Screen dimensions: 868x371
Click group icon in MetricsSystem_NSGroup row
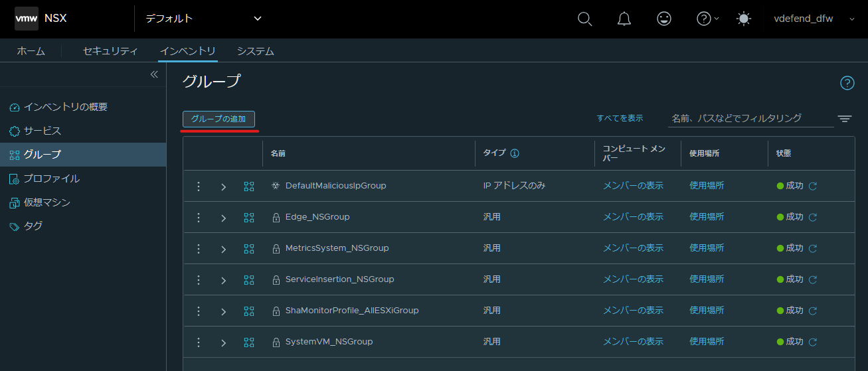tap(249, 249)
